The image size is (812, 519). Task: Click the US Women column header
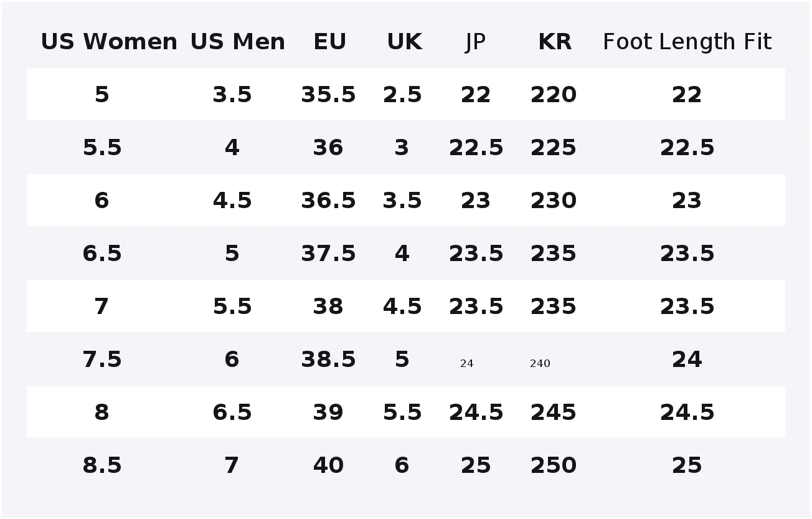click(x=109, y=42)
